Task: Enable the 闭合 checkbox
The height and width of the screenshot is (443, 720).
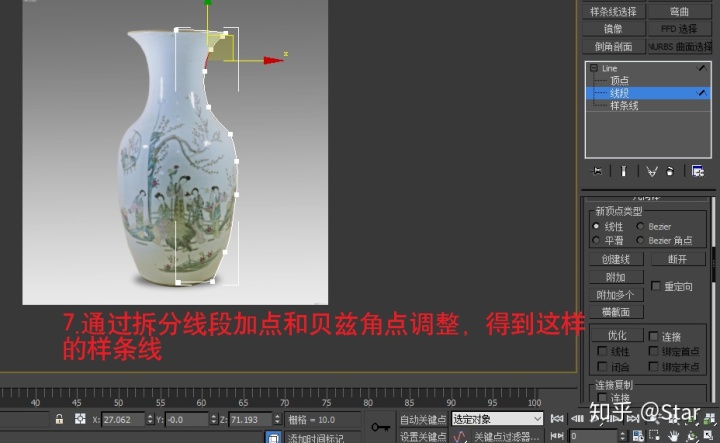Action: click(x=602, y=366)
